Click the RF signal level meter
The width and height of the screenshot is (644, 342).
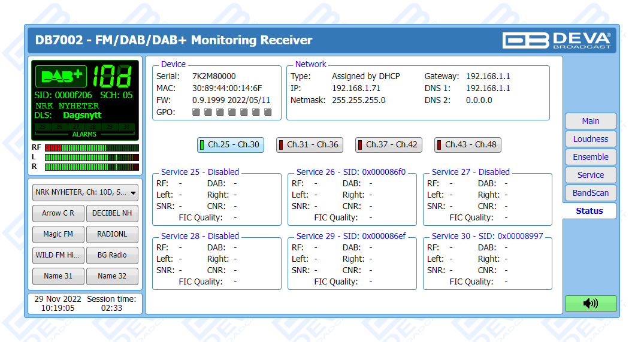pyautogui.click(x=92, y=147)
